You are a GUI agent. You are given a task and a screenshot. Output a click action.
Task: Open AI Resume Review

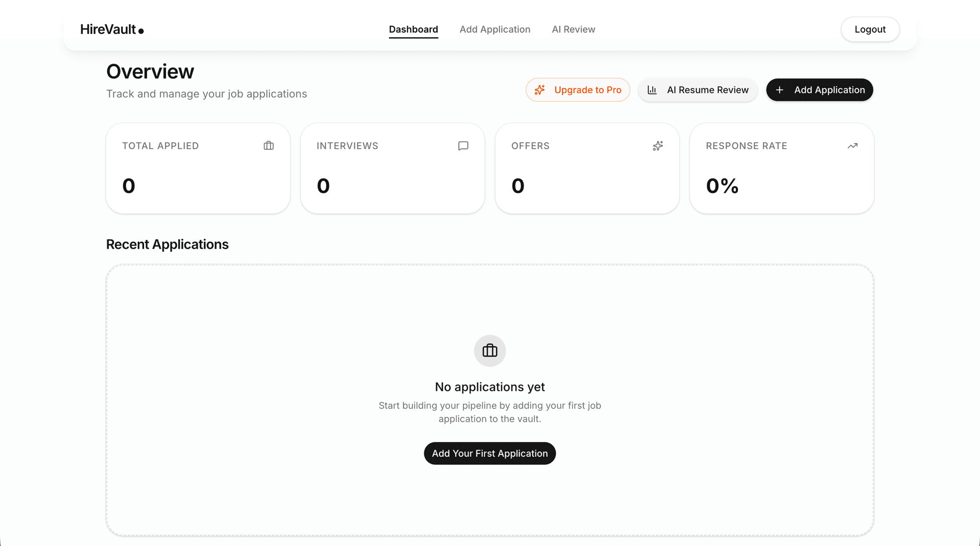pyautogui.click(x=698, y=90)
